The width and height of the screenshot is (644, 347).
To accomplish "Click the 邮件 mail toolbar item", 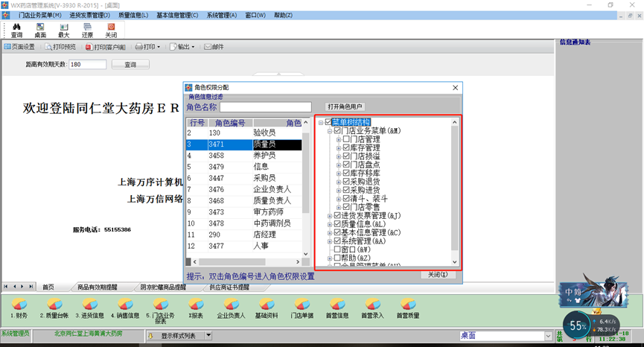I will (214, 47).
